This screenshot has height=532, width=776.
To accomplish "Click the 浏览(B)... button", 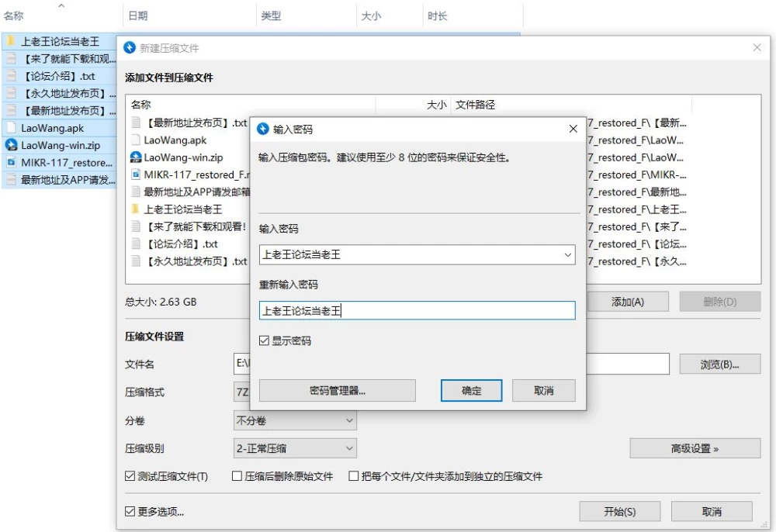I will pos(719,364).
